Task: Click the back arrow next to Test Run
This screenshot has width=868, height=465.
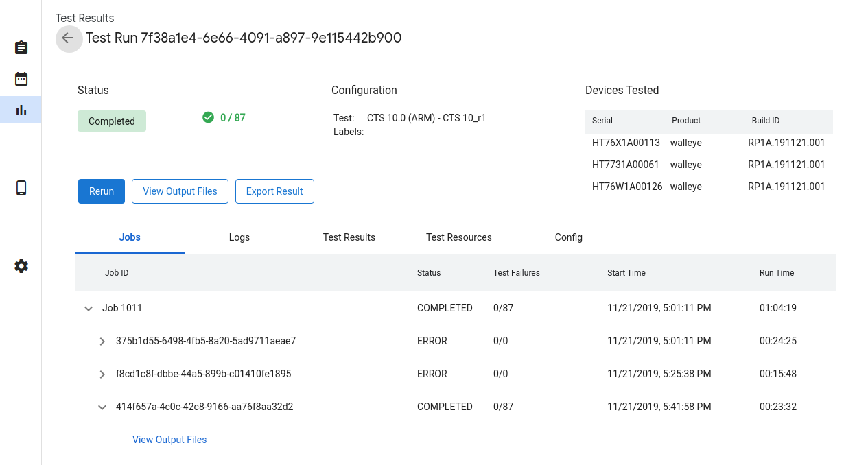Action: pyautogui.click(x=68, y=38)
